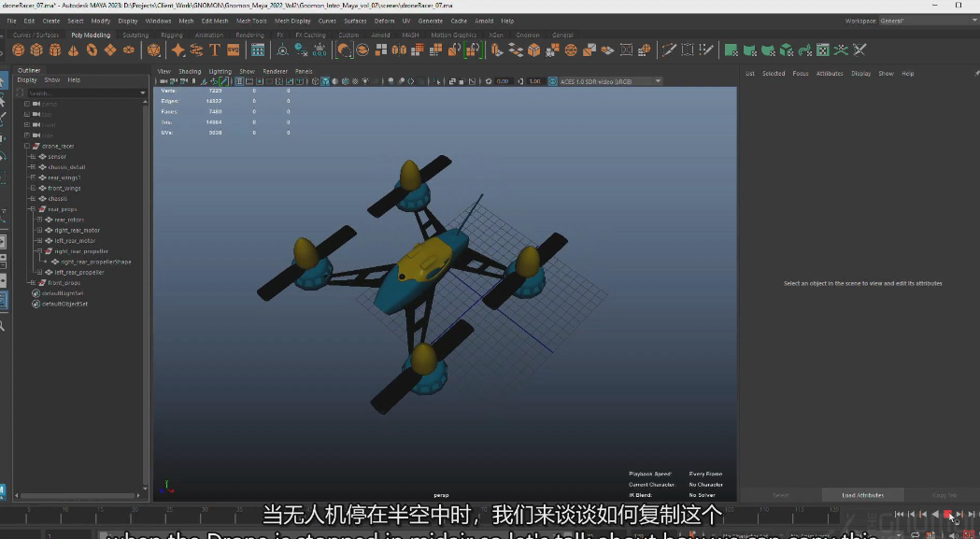Toggle the viewport grid display icon
Viewport: 980px width, 539px height.
239,81
